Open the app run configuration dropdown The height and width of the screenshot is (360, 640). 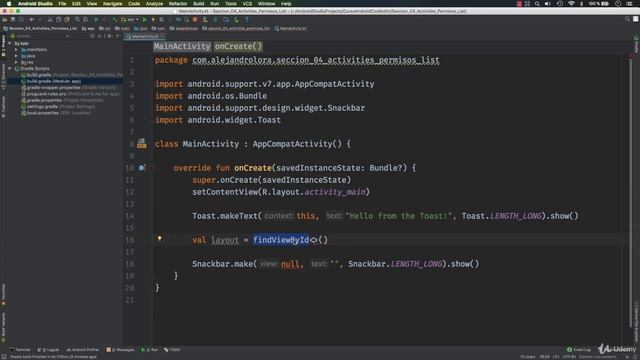pyautogui.click(x=131, y=19)
